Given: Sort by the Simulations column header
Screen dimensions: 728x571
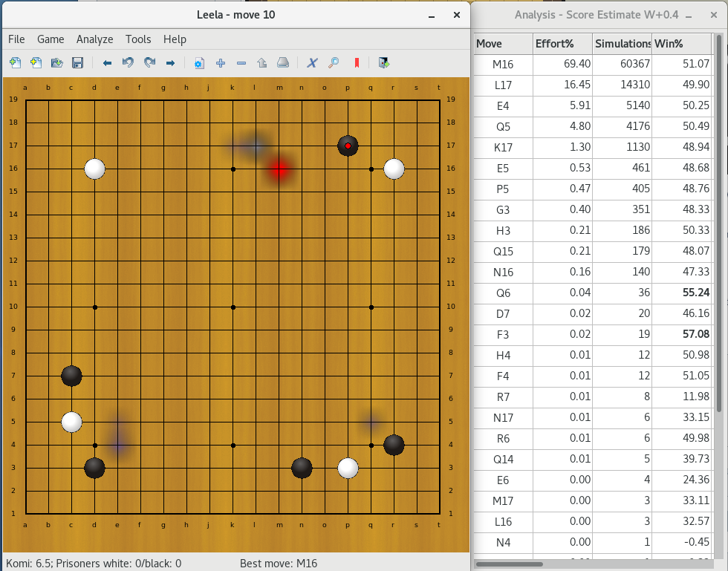Looking at the screenshot, I should [621, 44].
